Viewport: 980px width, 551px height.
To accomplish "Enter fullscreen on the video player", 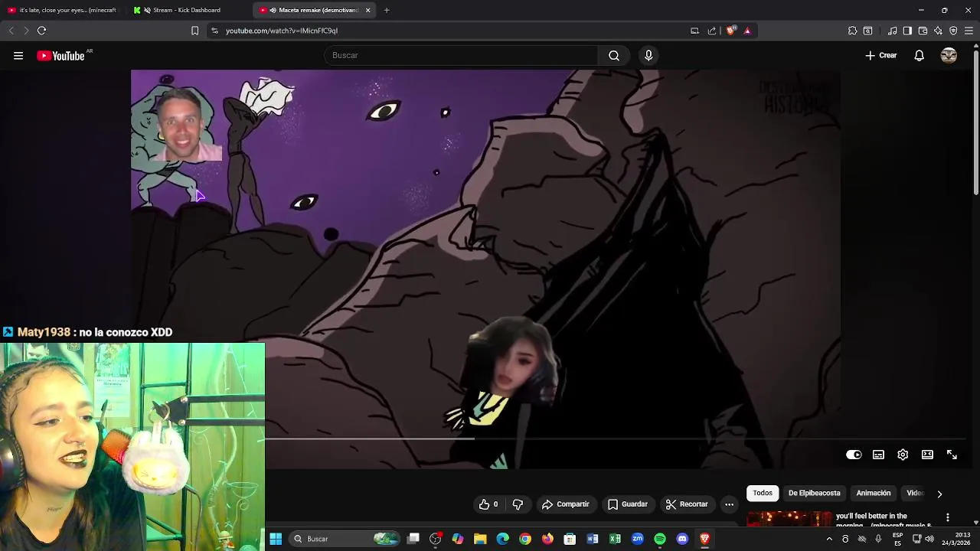I will 952,455.
